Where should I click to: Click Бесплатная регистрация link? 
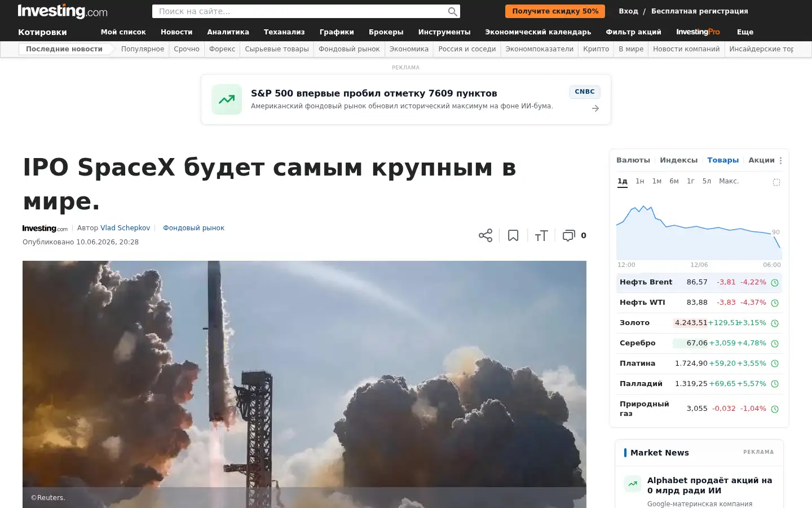[700, 11]
